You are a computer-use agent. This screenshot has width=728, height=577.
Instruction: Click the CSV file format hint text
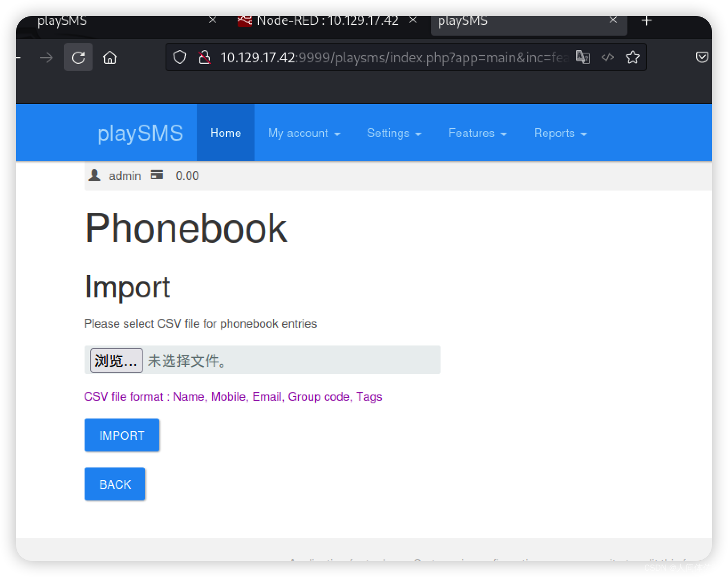point(233,397)
